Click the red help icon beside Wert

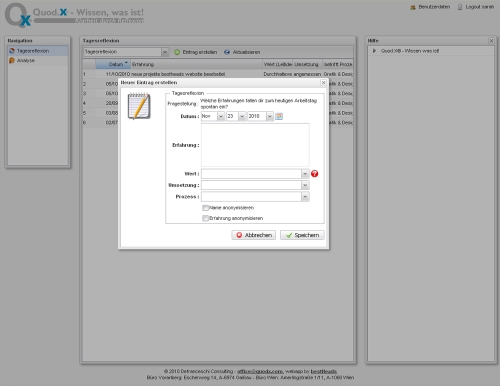[x=314, y=174]
